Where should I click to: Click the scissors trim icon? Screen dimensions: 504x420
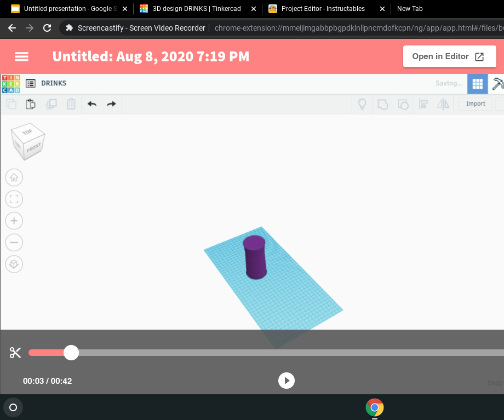(15, 353)
